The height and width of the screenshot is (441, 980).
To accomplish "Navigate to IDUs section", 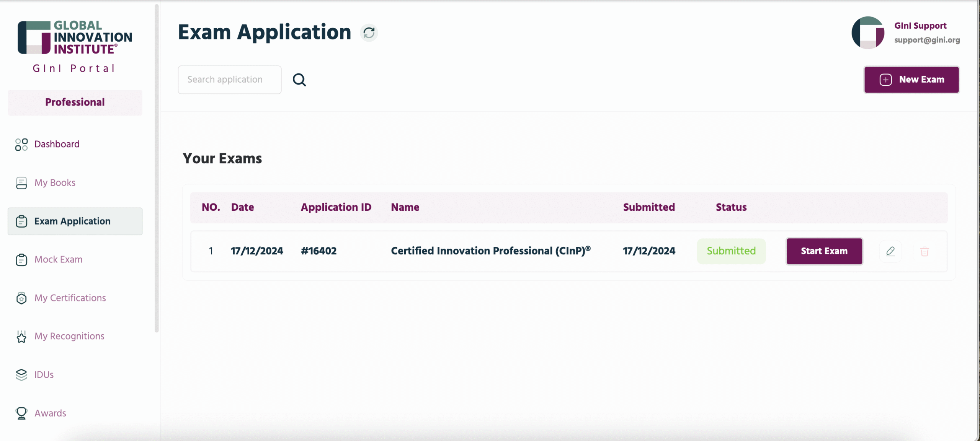I will [x=75, y=375].
